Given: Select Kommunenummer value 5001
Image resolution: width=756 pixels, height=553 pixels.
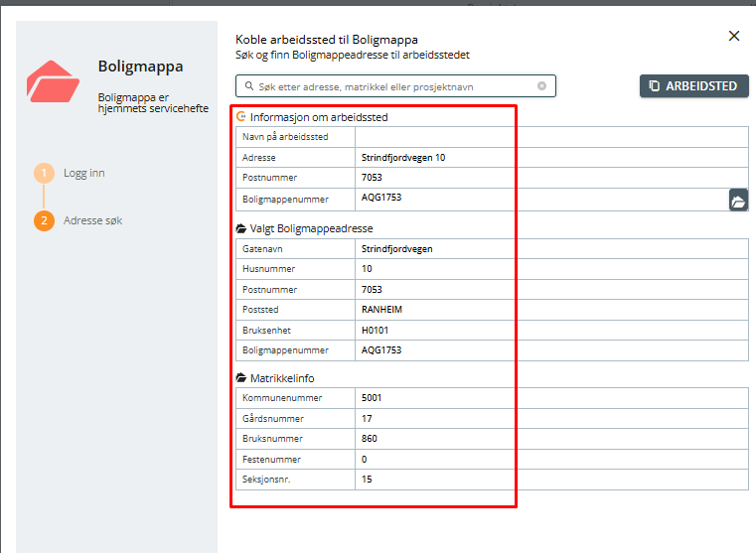Looking at the screenshot, I should point(372,398).
